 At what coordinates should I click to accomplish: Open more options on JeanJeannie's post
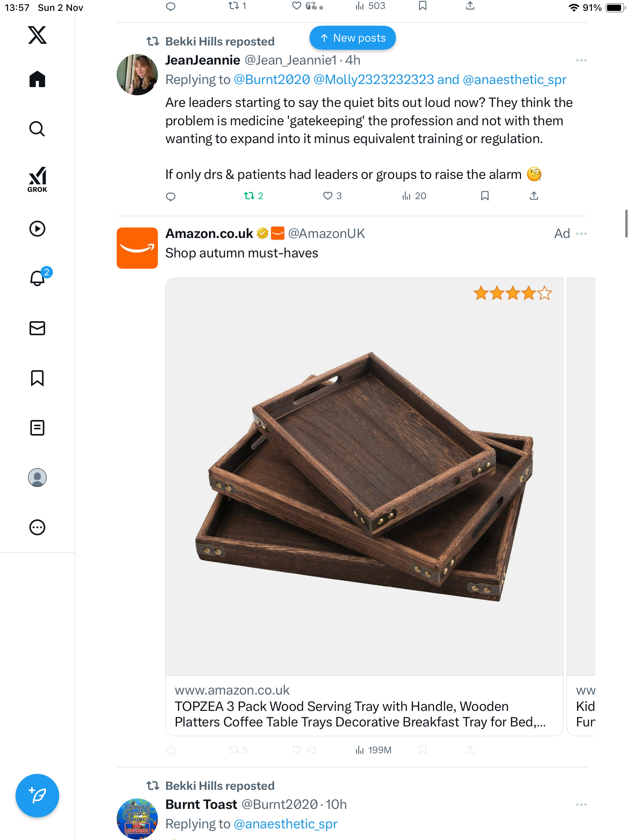pos(581,60)
